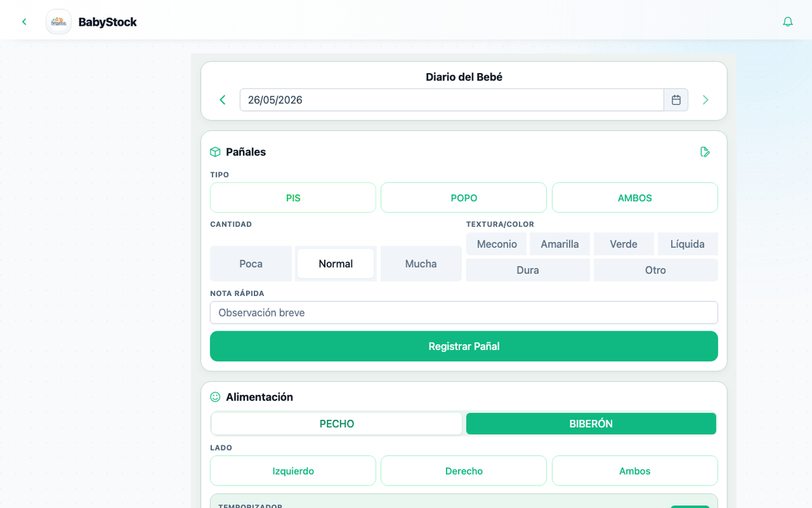The width and height of the screenshot is (812, 508).
Task: Choose Mucha quantity
Action: pos(421,263)
